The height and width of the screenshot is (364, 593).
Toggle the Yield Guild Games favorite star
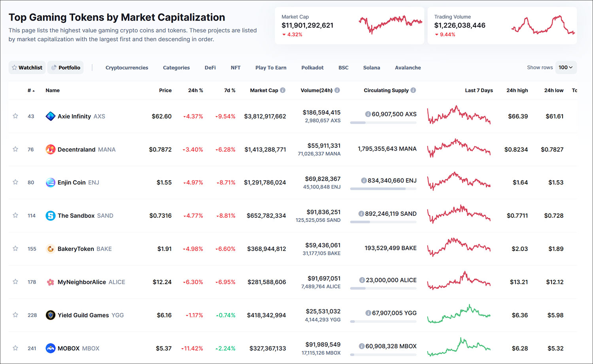15,315
